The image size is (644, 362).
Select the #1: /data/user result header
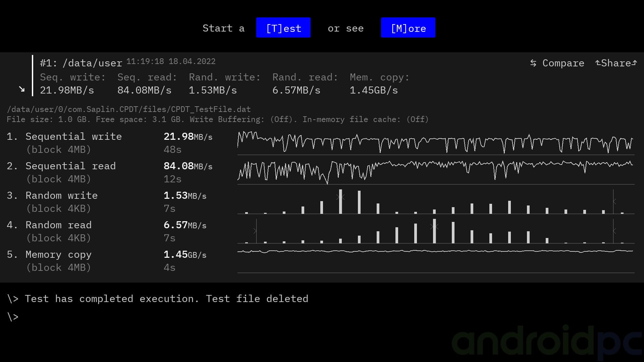coord(81,63)
